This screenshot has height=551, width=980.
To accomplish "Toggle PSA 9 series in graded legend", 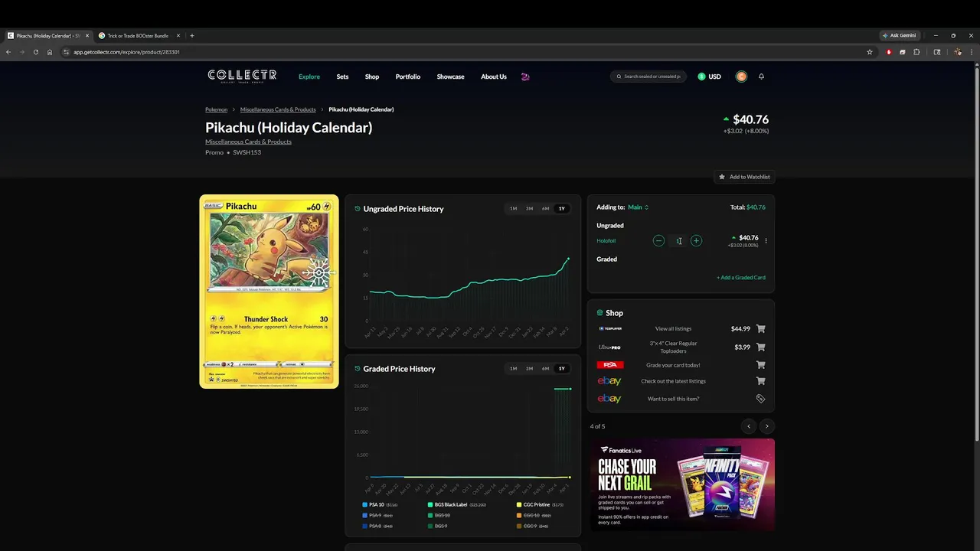I will coord(377,516).
